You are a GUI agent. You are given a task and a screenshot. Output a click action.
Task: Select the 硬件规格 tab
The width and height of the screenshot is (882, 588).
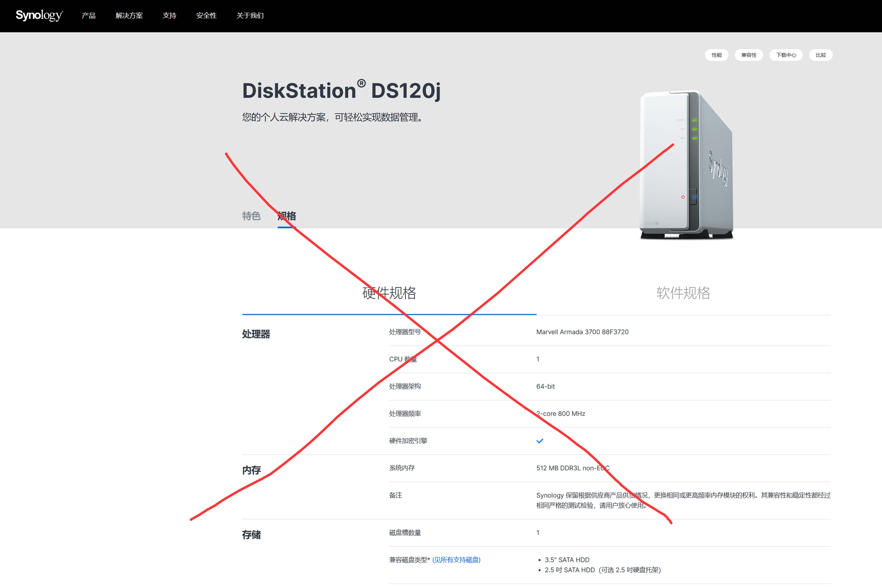pyautogui.click(x=389, y=293)
